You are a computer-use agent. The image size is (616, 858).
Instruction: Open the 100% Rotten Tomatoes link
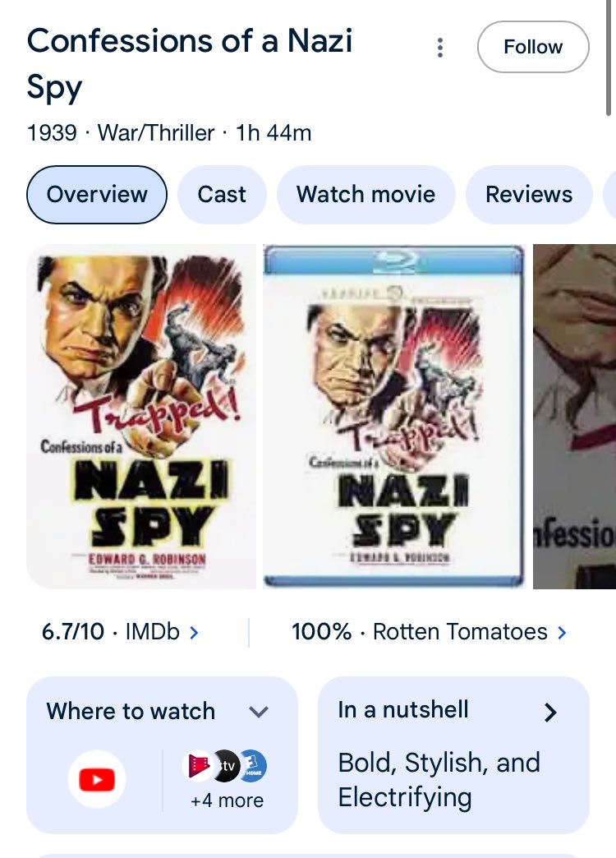pos(420,632)
